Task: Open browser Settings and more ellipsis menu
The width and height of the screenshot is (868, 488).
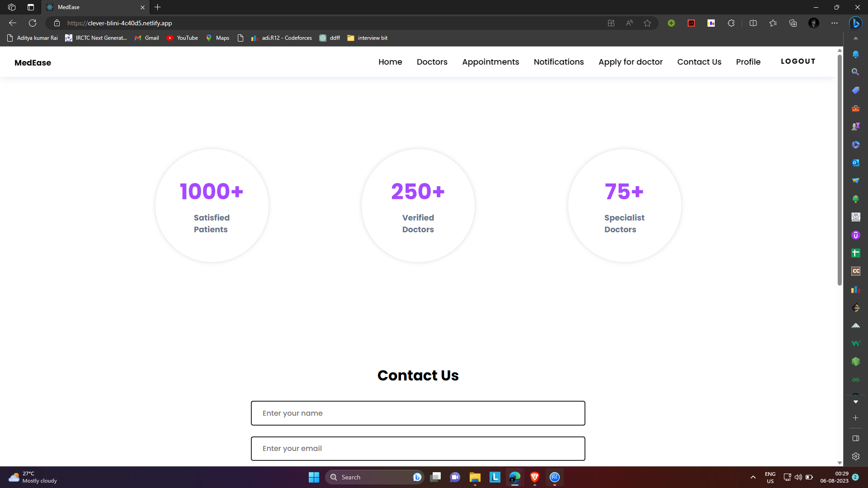Action: click(835, 23)
